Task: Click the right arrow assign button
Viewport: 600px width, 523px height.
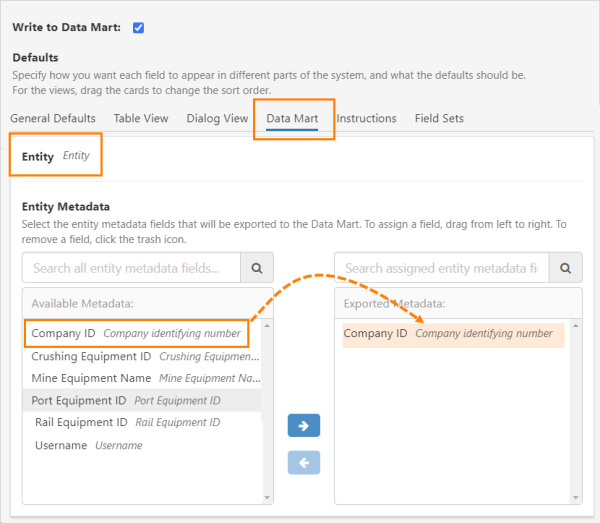Action: point(303,426)
